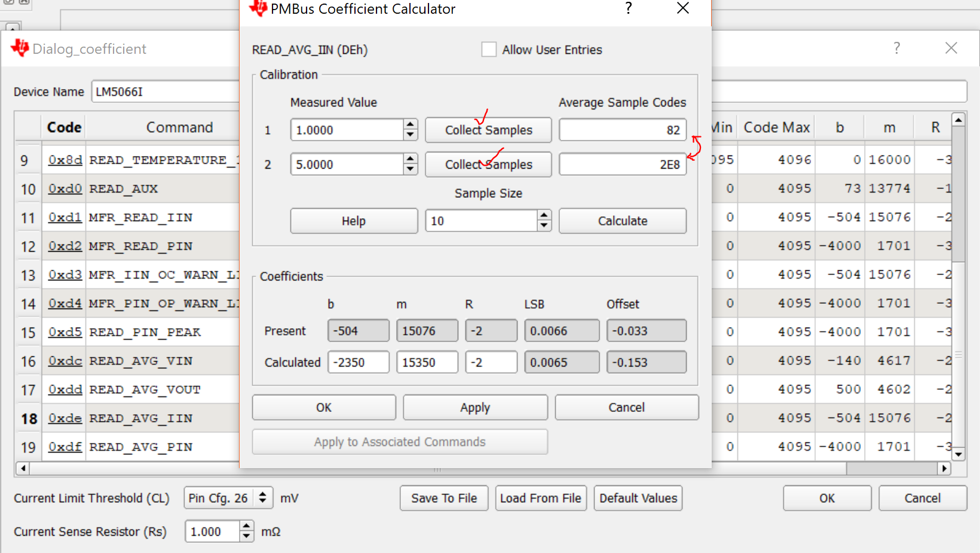Increase Sample Size with up arrow
This screenshot has height=553, width=980.
[544, 215]
